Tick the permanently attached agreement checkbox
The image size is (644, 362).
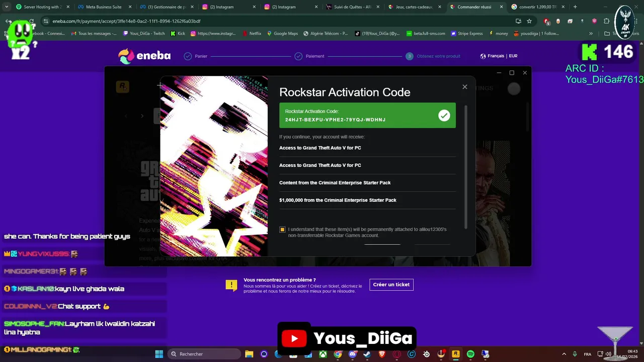click(x=282, y=230)
